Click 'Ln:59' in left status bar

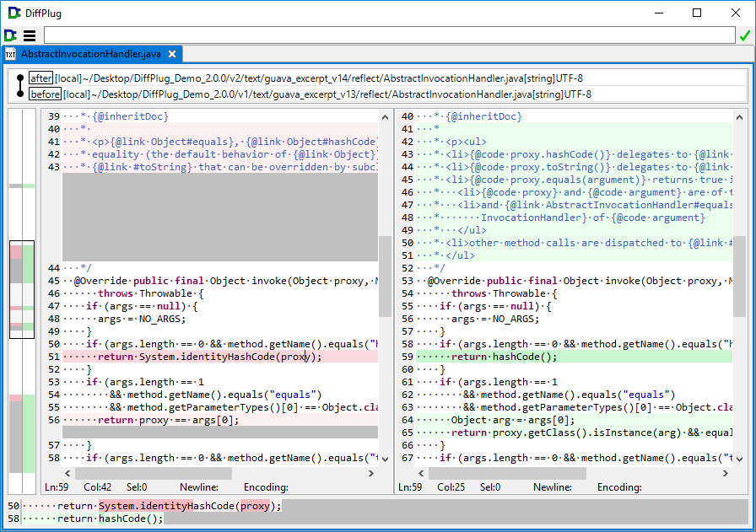(57, 487)
